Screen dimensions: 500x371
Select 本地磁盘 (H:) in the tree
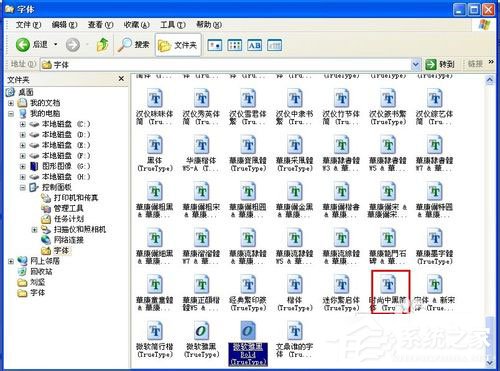[60, 177]
